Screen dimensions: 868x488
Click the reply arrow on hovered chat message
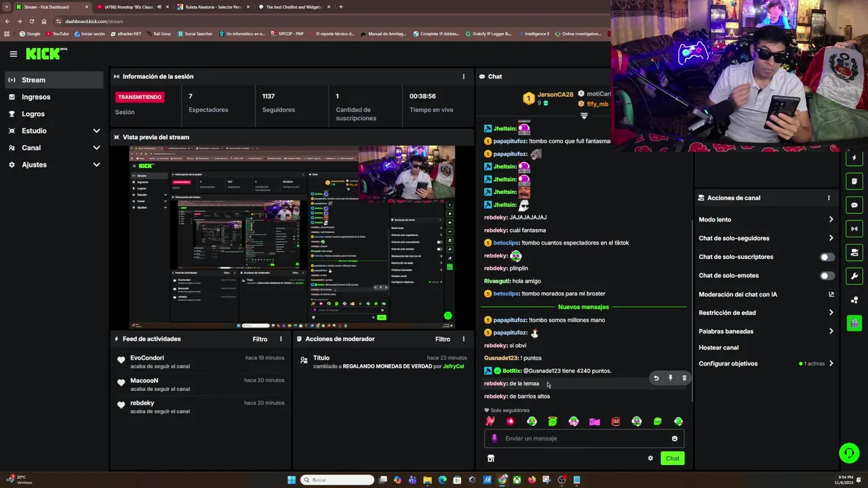point(656,378)
